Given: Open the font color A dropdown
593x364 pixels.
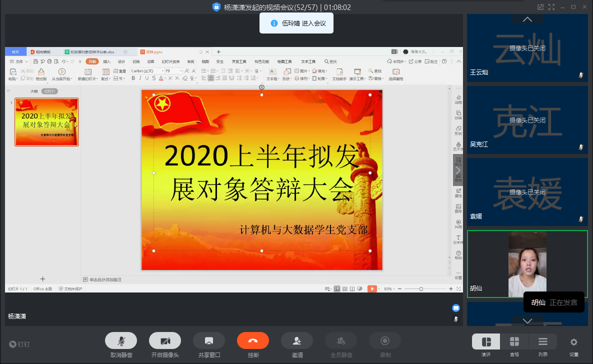Looking at the screenshot, I should 162,78.
